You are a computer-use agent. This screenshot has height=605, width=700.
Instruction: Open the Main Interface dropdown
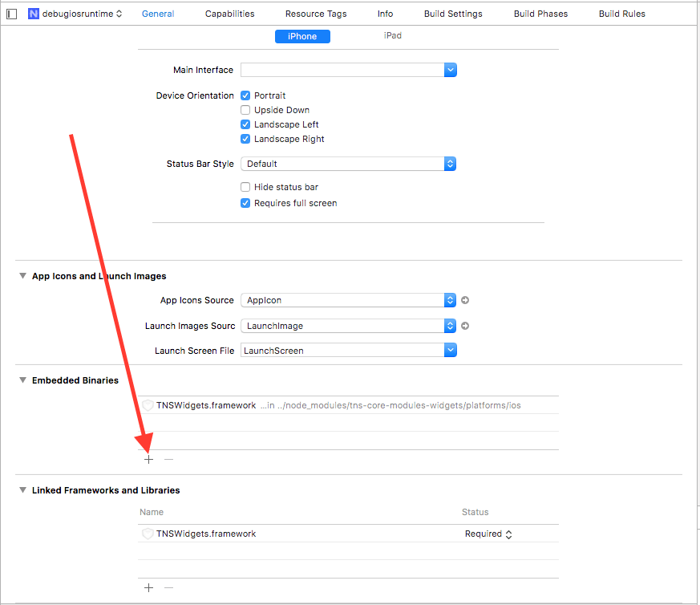450,70
